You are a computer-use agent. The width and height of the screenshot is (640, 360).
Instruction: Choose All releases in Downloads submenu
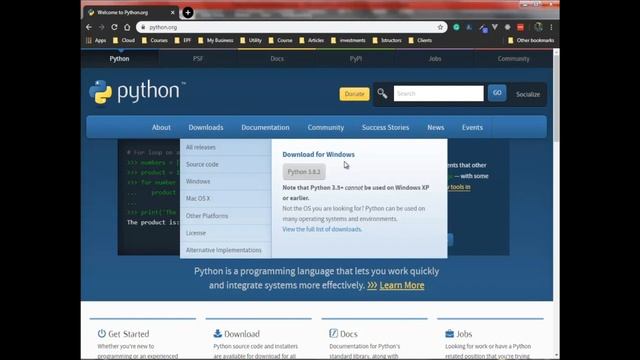(x=226, y=147)
